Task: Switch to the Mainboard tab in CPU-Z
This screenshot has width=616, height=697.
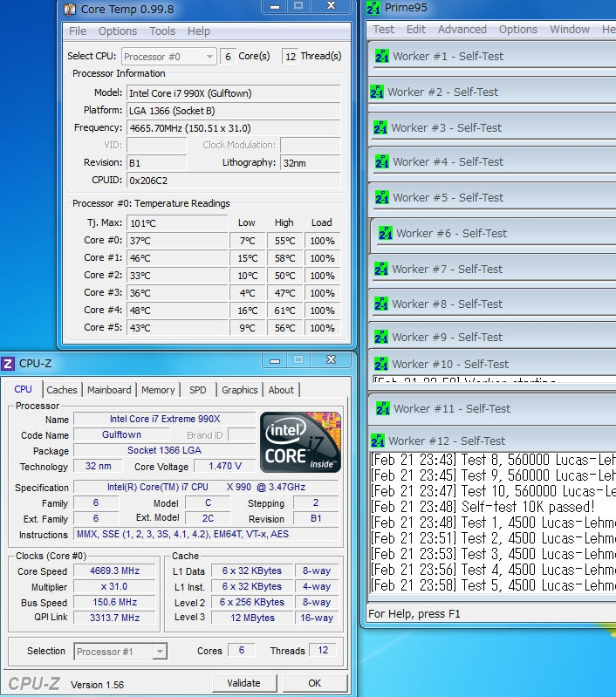Action: [x=109, y=390]
